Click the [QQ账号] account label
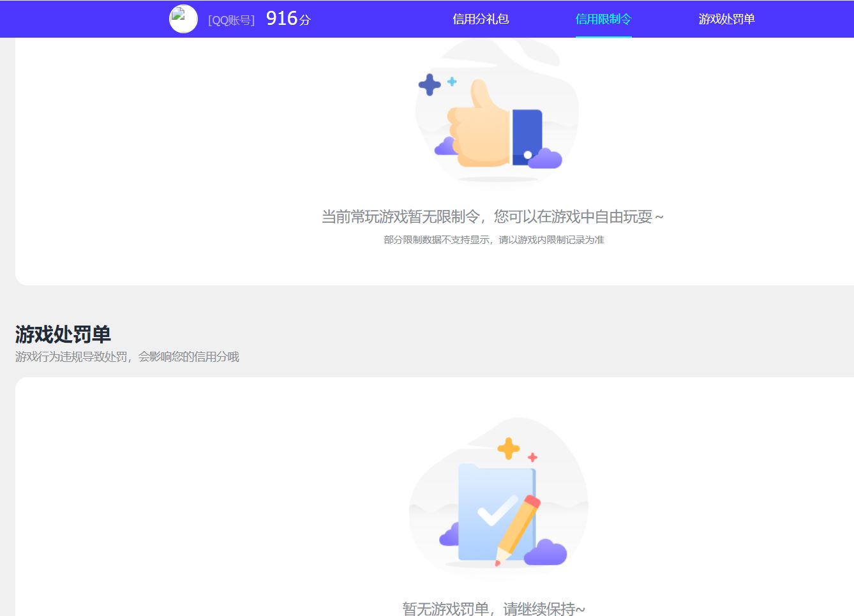The height and width of the screenshot is (616, 854). click(231, 20)
